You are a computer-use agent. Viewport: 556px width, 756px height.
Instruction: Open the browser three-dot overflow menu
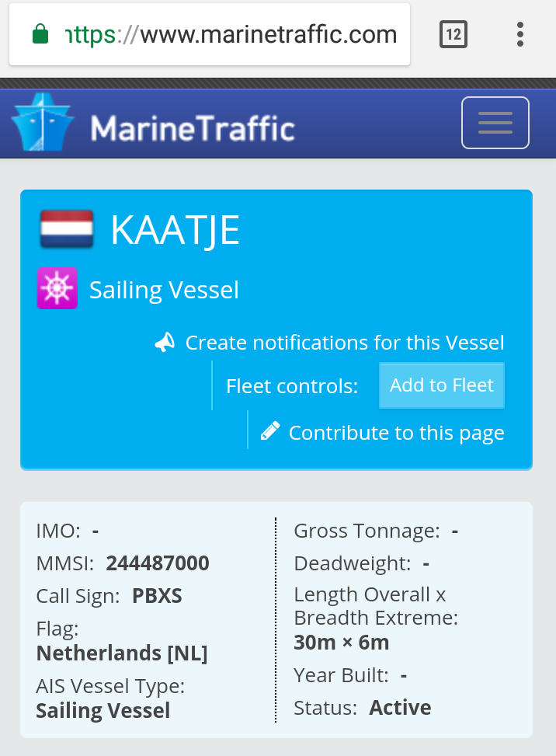coord(520,34)
